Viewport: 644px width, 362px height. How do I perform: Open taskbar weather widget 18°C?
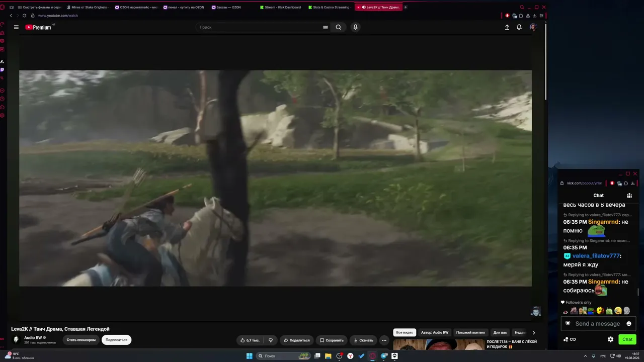(20, 356)
